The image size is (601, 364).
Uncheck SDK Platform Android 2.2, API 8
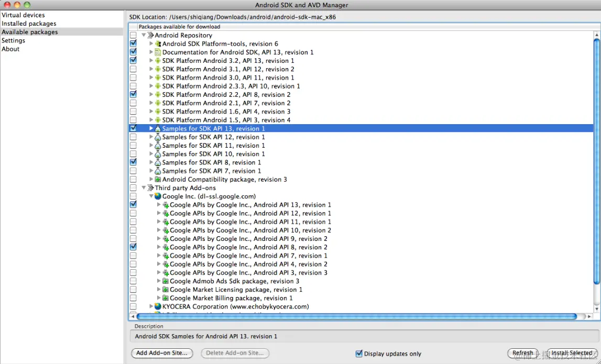133,94
